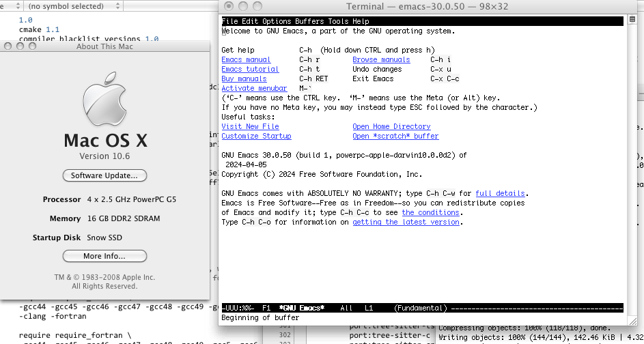Screen dimensions: 644x344
Task: Click the 2024-04-05 build date
Action: pyautogui.click(x=246, y=164)
